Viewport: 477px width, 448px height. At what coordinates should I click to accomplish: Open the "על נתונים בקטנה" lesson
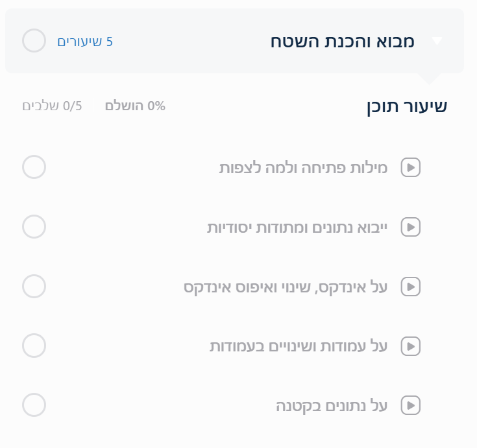pyautogui.click(x=331, y=406)
